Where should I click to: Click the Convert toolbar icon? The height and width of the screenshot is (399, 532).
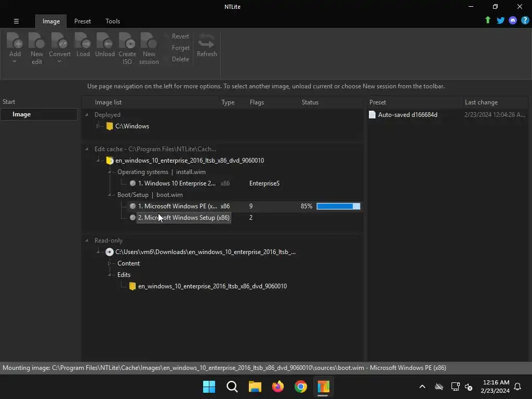pyautogui.click(x=59, y=41)
